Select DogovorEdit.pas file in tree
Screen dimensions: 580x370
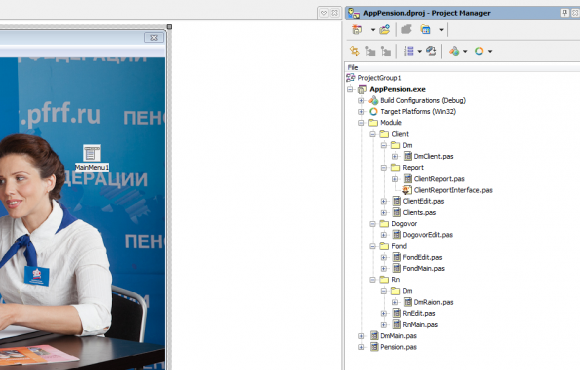point(428,235)
